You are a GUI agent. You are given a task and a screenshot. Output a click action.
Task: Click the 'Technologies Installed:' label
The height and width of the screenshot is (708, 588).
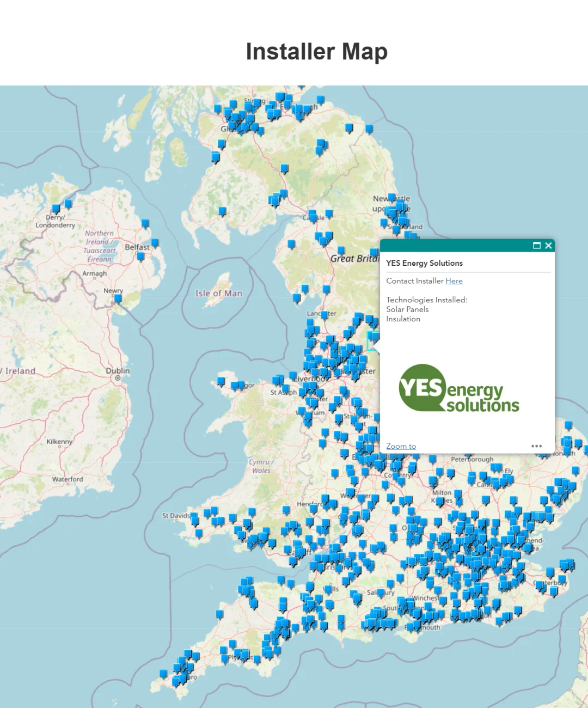427,300
